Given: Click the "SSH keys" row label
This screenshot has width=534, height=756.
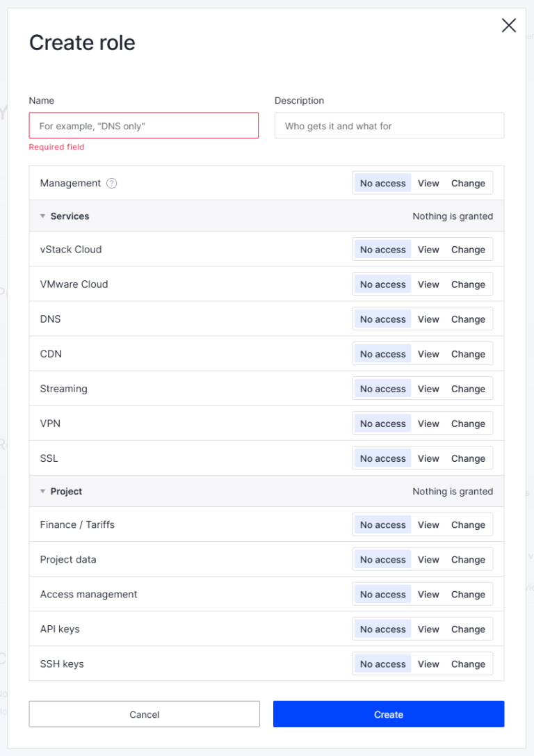Looking at the screenshot, I should [x=62, y=664].
